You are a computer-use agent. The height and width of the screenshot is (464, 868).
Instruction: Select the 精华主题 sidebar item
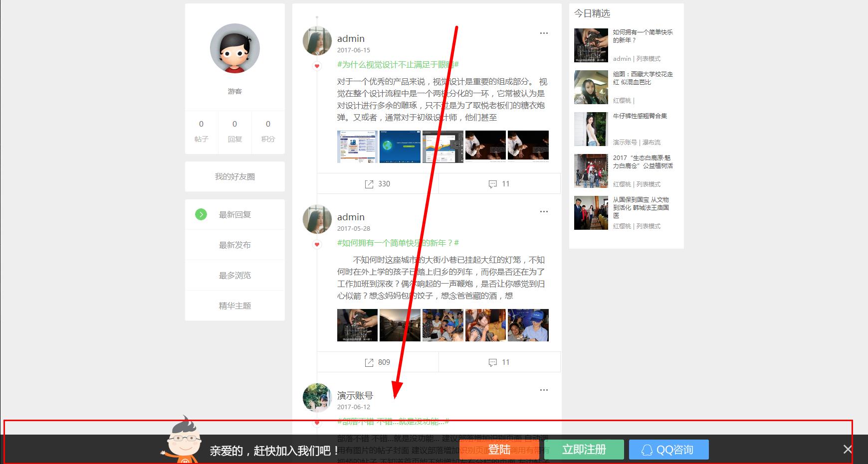pyautogui.click(x=235, y=306)
